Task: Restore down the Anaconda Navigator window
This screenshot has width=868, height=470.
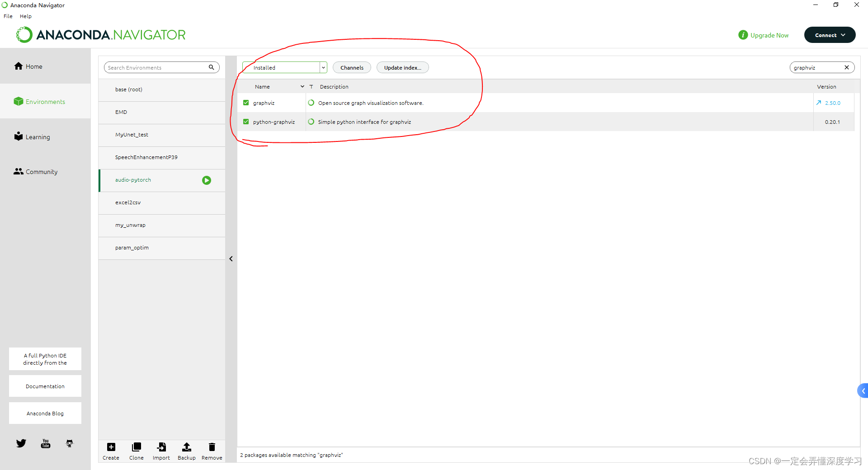Action: (x=836, y=5)
